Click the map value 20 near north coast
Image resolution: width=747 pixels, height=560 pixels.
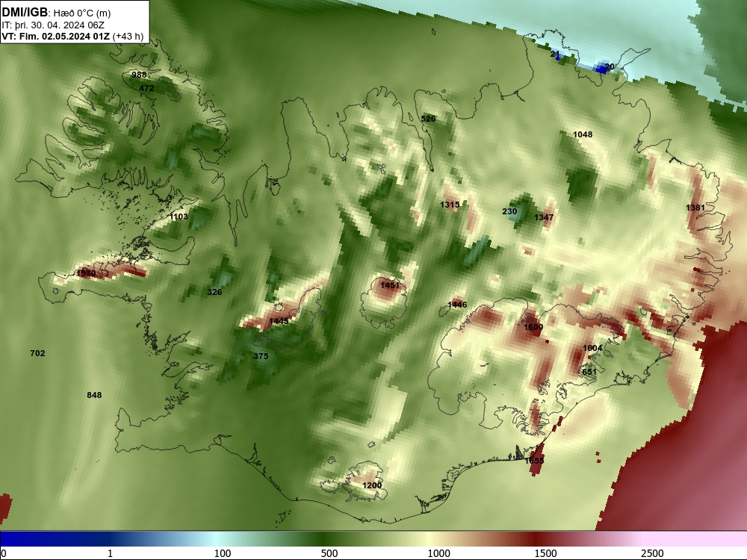pos(610,66)
